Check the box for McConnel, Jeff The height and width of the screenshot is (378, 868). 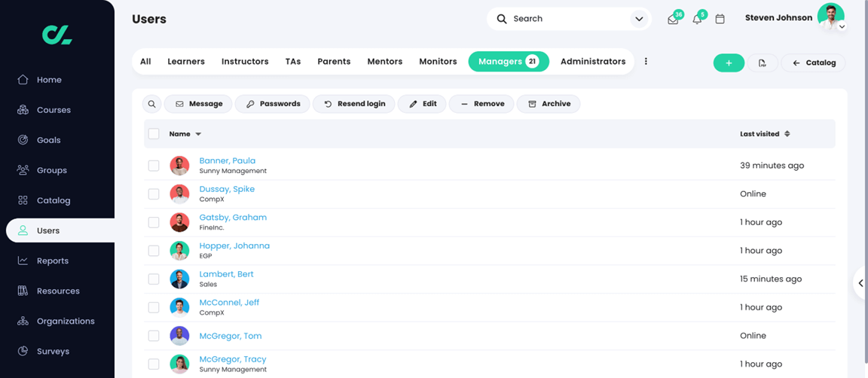pyautogui.click(x=154, y=307)
